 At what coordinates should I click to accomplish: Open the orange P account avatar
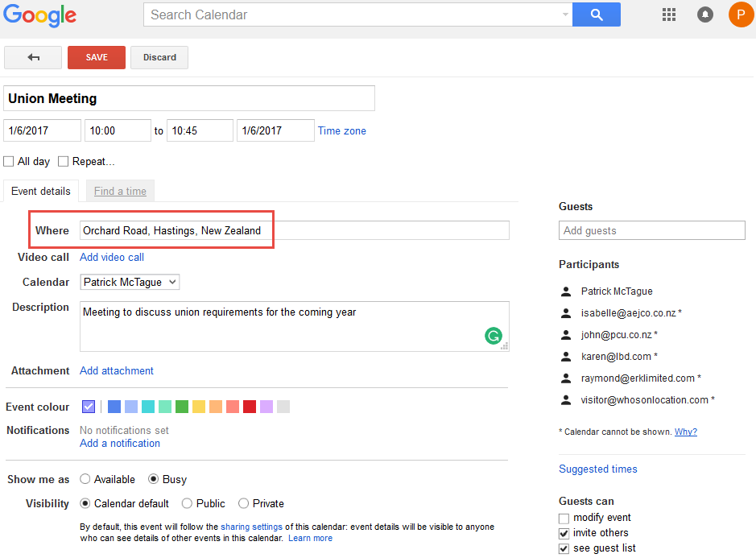point(741,14)
